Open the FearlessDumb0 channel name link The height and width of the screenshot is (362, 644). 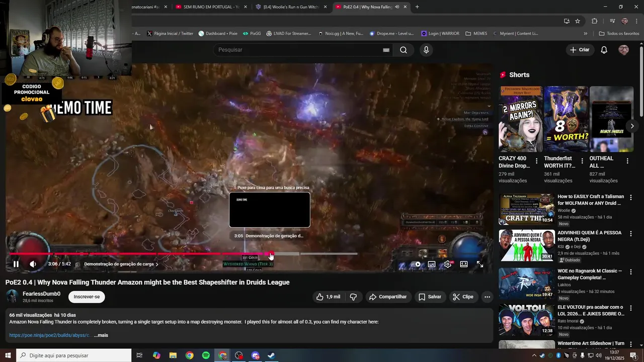point(41,294)
